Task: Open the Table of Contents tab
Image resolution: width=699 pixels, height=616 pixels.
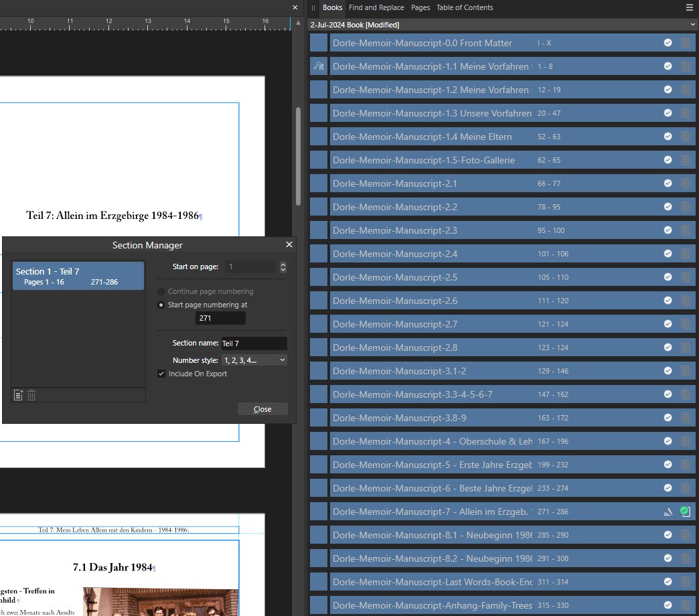Action: pyautogui.click(x=464, y=7)
